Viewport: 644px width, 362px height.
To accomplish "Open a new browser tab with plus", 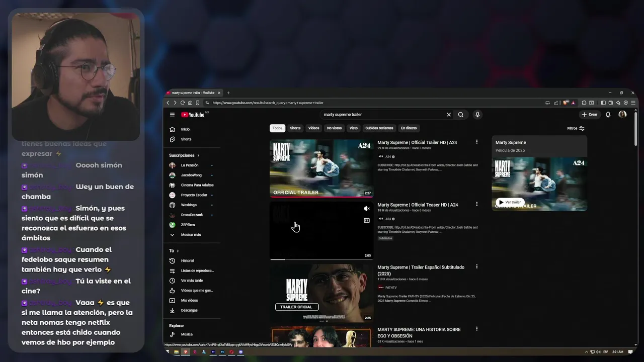I will pyautogui.click(x=228, y=93).
